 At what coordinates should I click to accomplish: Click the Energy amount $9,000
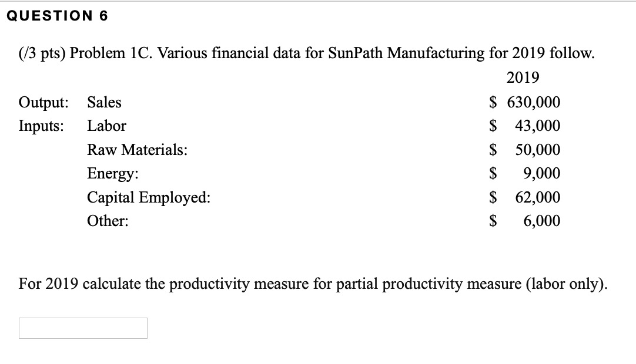532,173
